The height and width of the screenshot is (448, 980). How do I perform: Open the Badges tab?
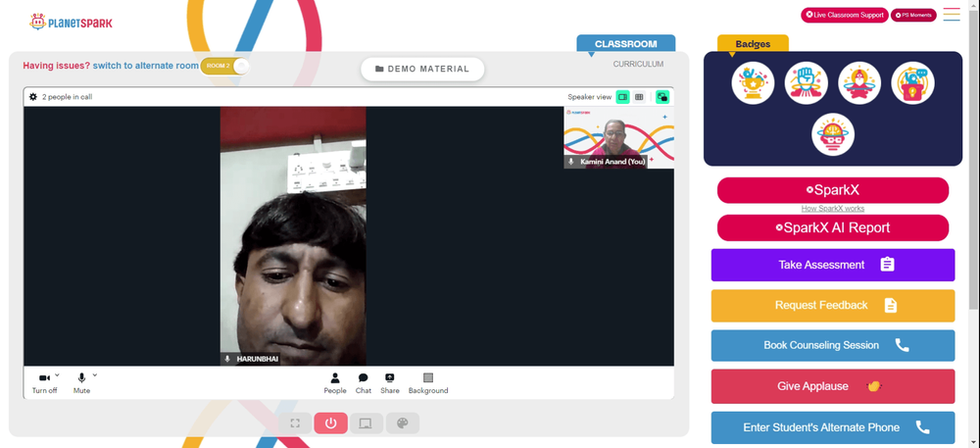(753, 44)
